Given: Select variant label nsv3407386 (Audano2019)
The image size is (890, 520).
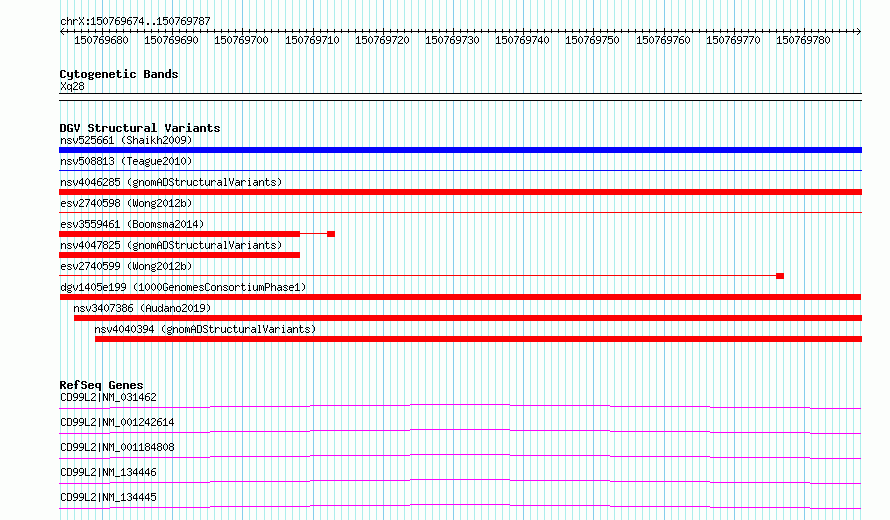Looking at the screenshot, I should point(142,308).
